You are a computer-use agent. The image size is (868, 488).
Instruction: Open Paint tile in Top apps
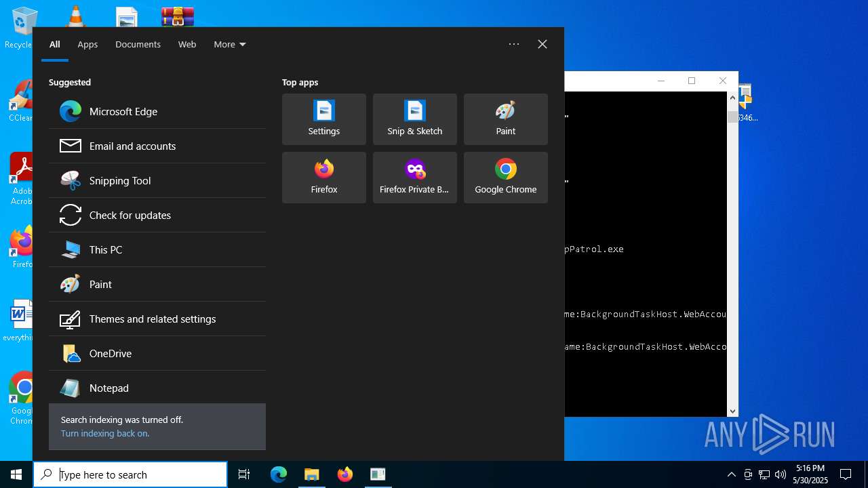tap(506, 119)
